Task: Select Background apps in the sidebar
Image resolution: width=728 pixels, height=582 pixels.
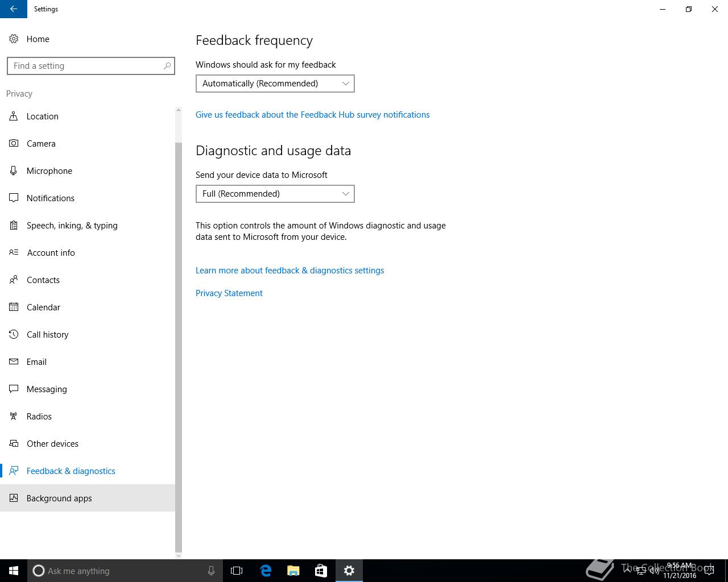Action: pyautogui.click(x=88, y=498)
